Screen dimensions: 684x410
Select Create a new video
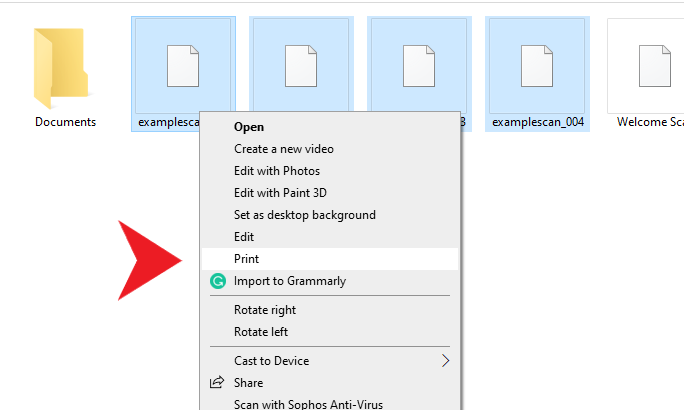click(x=284, y=149)
